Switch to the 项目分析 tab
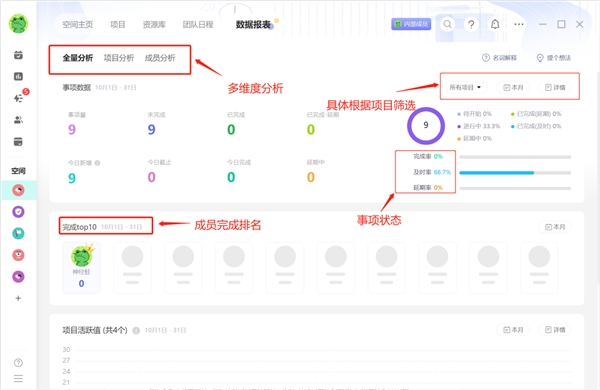This screenshot has height=390, width=600. 119,58
